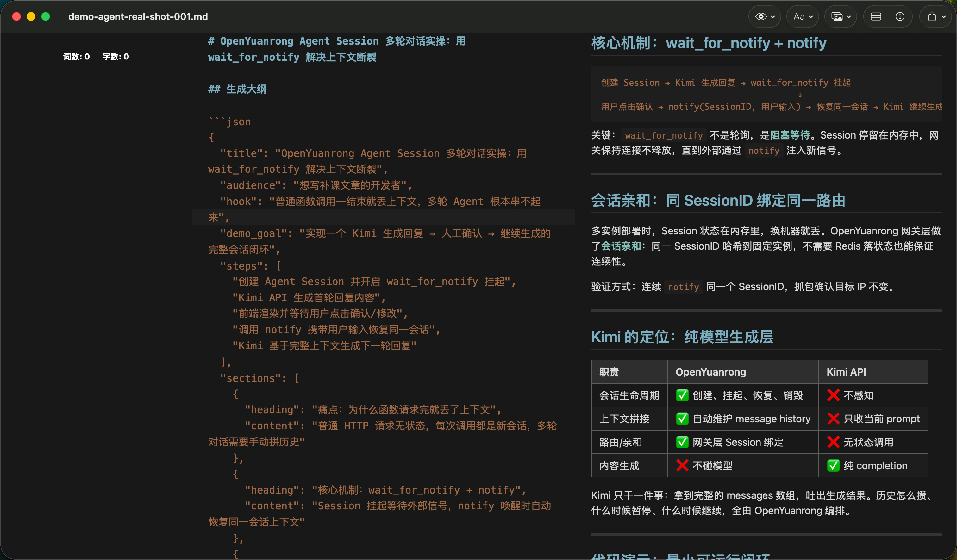Click the 纯 completion table cell
Viewport: 957px width, 560px height.
pos(873,466)
